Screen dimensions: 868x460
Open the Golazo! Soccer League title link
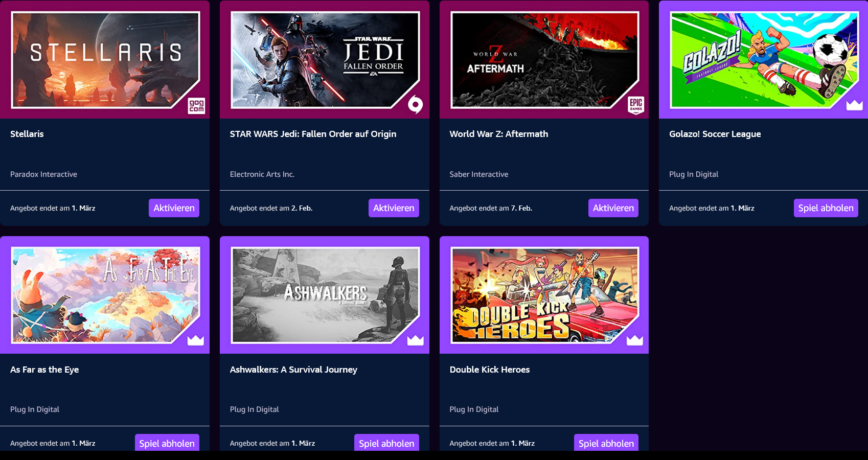(x=715, y=134)
